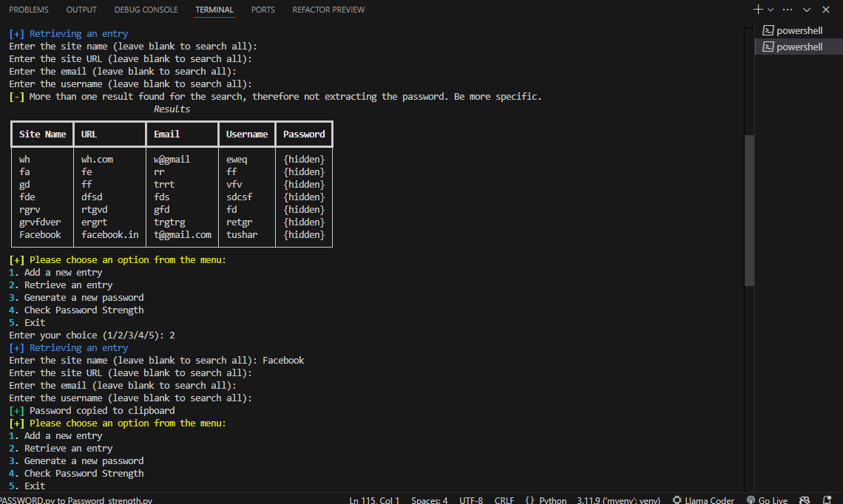
Task: Click the Enter your choice (1/2/3/4/5): 2 line
Action: point(92,336)
